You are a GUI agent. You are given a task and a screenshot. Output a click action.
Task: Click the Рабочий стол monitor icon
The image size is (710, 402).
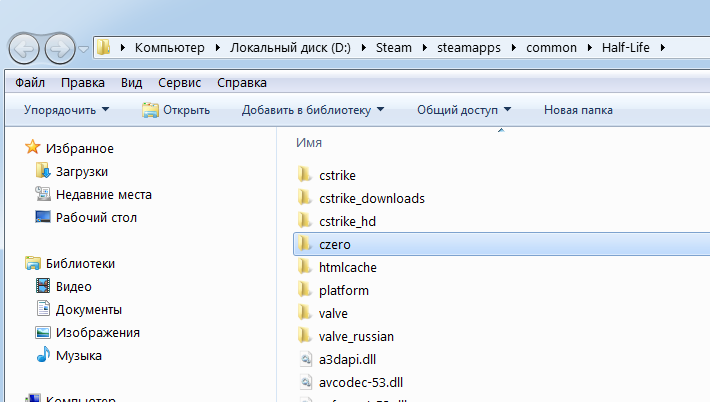[43, 217]
